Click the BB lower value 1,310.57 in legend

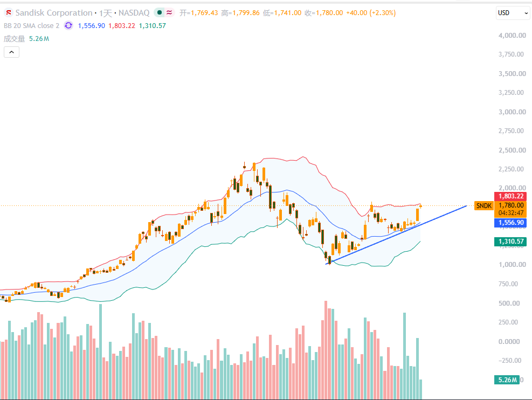(153, 26)
